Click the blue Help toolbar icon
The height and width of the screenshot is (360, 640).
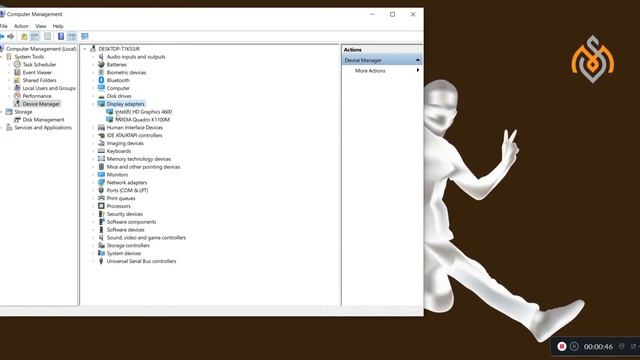click(x=61, y=37)
